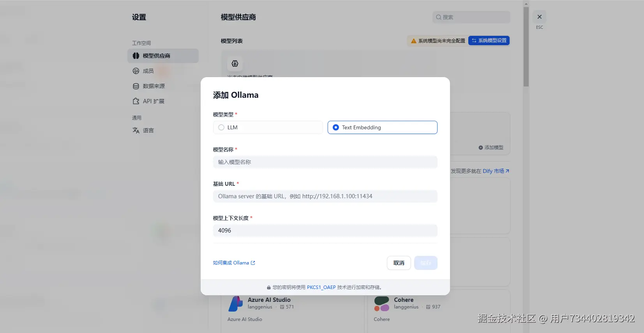Click the translate icon next to 语言

(136, 130)
